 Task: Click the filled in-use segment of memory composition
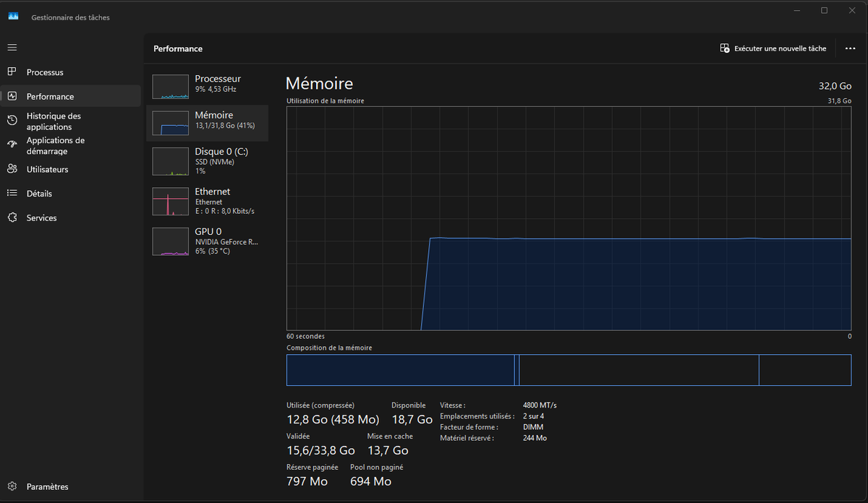(400, 370)
